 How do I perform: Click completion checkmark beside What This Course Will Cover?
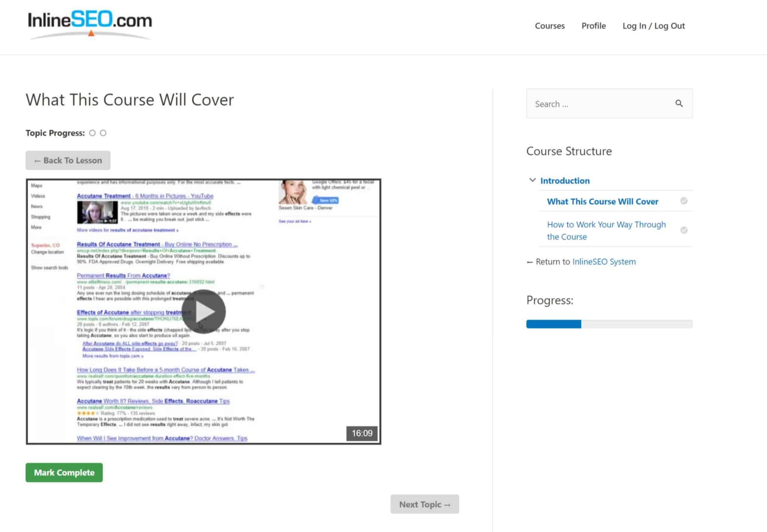[x=683, y=201]
